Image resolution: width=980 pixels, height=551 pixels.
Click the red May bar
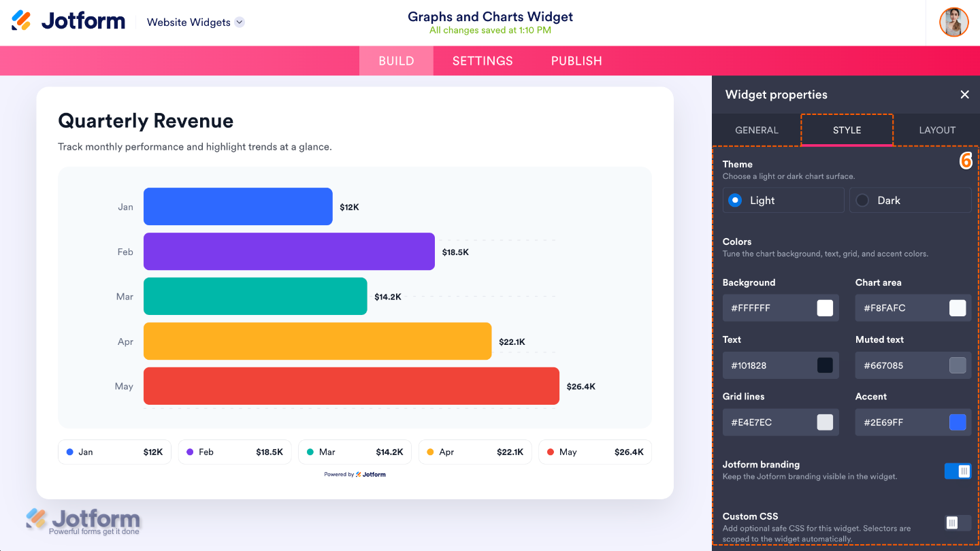(x=351, y=386)
